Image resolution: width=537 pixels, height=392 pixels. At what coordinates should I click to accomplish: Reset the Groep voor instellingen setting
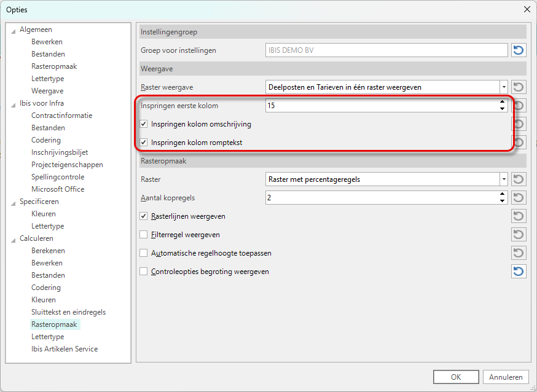(519, 50)
